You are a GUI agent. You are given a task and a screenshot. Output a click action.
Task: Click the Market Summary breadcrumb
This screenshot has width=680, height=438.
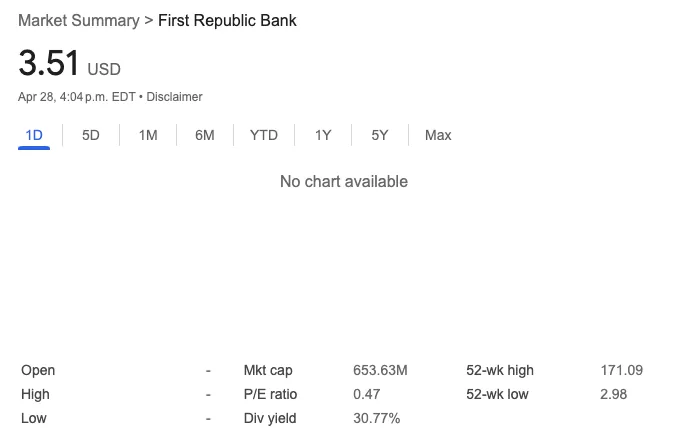point(79,20)
